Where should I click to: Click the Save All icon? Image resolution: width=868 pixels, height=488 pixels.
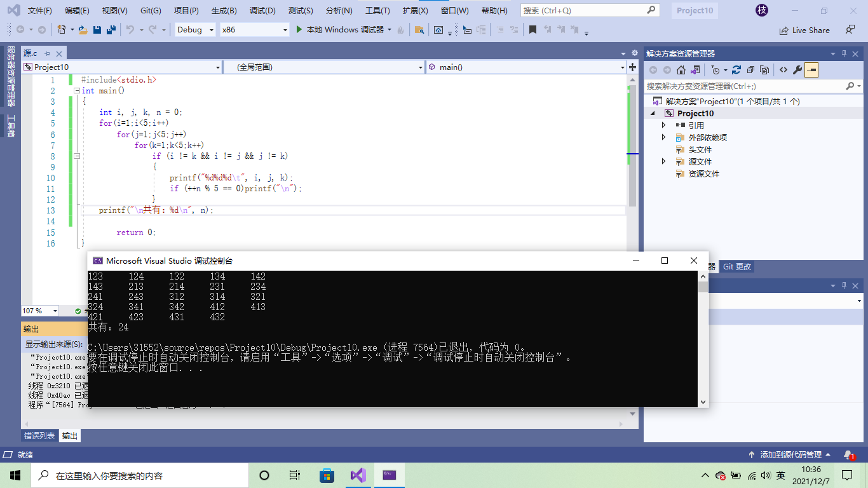[111, 30]
